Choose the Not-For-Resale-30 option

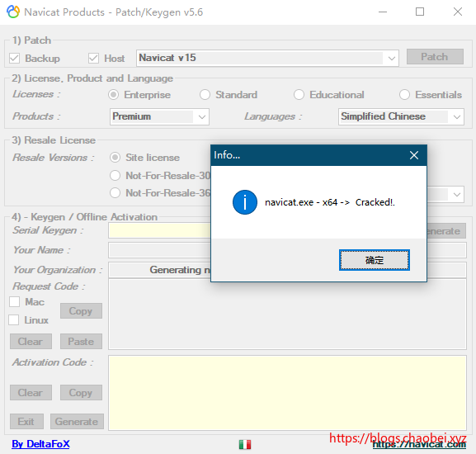point(115,175)
